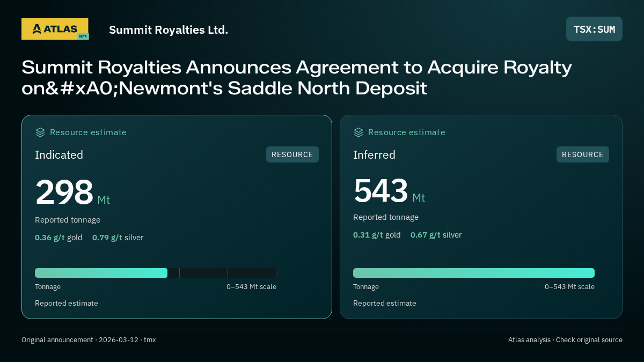Click the 0.79 g/t silver grade

pos(118,238)
